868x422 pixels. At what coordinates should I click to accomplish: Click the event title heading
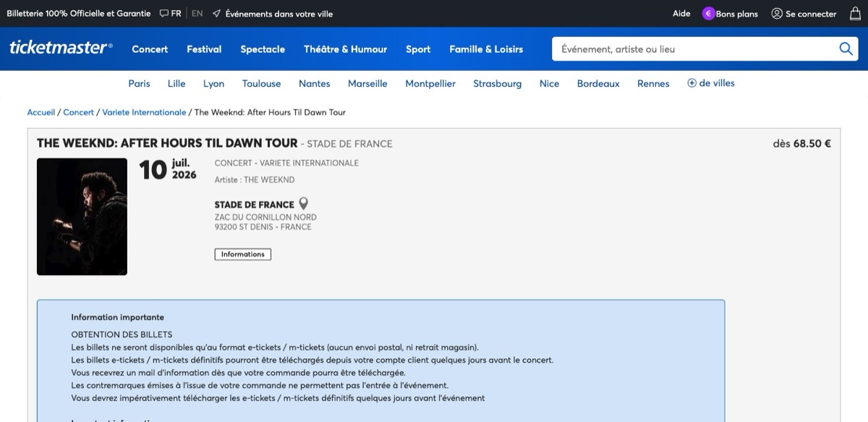point(167,143)
